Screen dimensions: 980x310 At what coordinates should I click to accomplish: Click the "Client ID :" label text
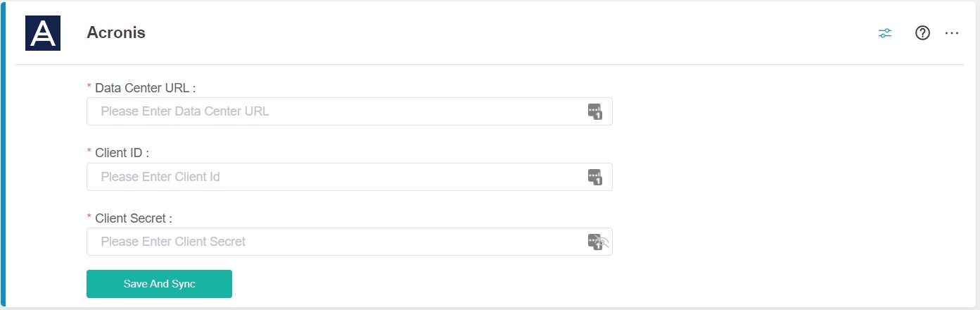click(122, 153)
